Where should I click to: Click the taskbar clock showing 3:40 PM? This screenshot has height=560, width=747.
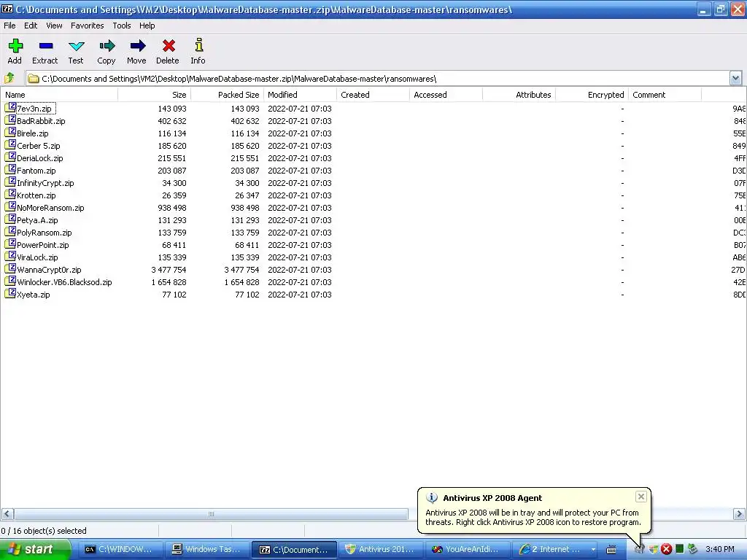[x=720, y=549]
